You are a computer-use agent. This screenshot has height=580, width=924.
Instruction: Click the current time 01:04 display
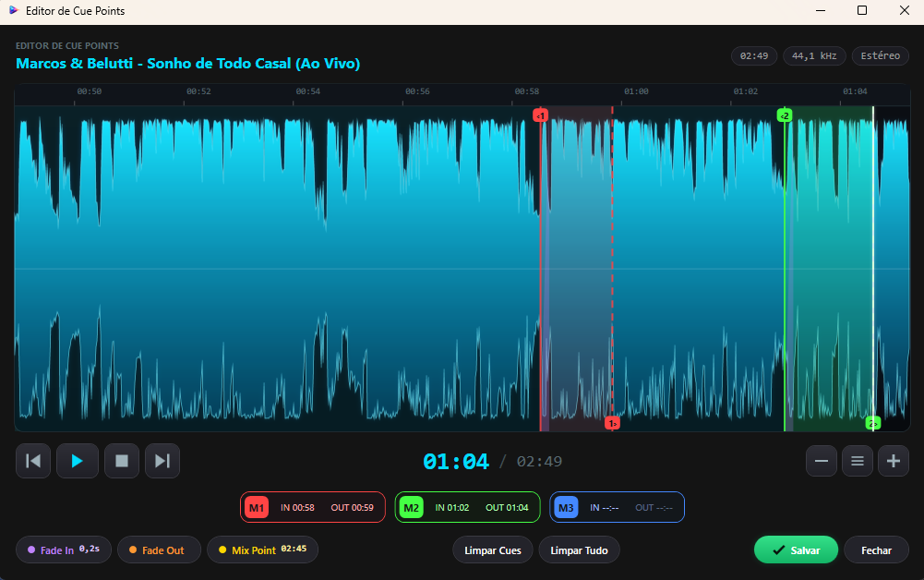(x=455, y=462)
